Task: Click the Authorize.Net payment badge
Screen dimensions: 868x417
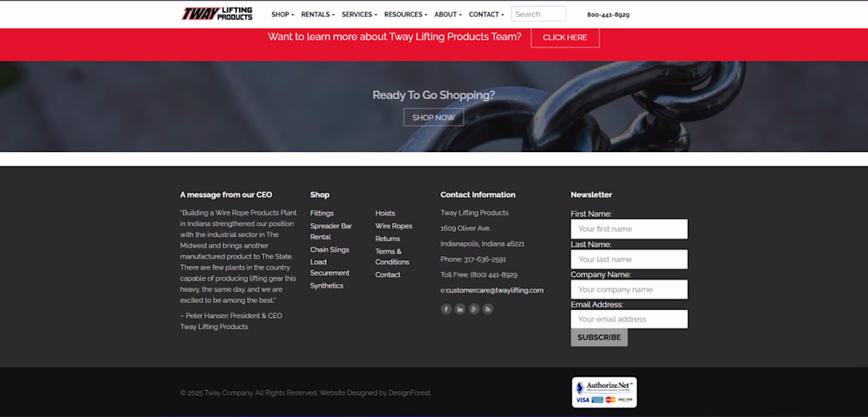Action: (604, 392)
